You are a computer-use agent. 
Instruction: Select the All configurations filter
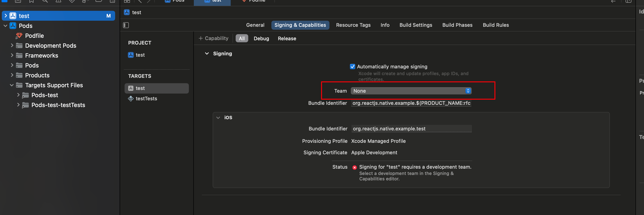coord(242,38)
